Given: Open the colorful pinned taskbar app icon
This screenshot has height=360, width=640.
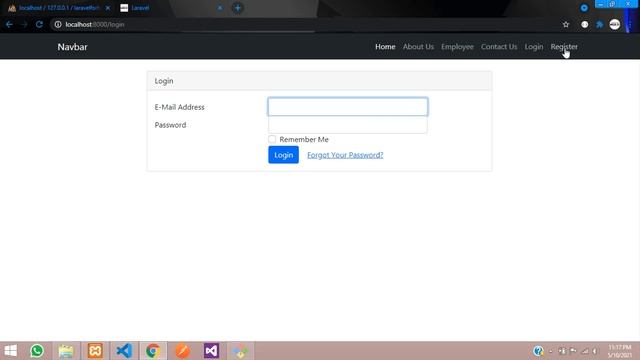Looking at the screenshot, I should click(x=240, y=351).
